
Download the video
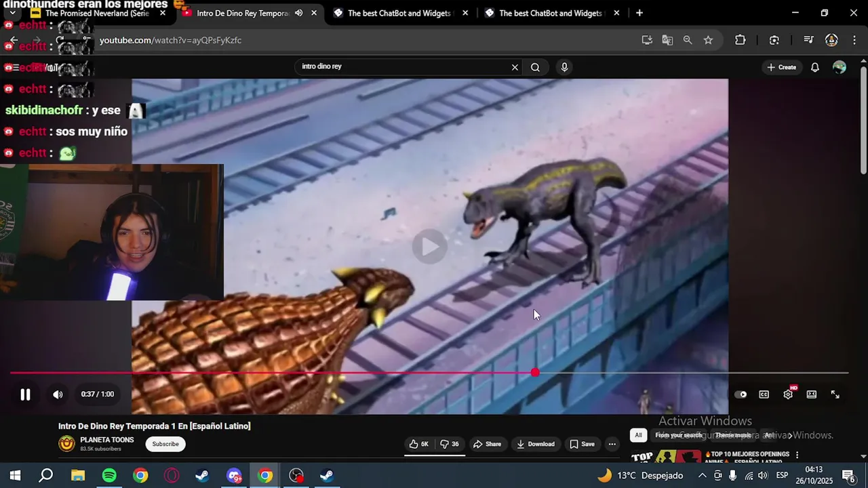(535, 444)
